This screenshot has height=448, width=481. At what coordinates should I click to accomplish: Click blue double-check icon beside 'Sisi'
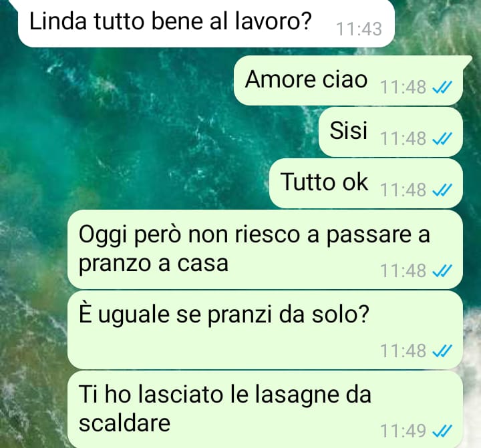coord(442,139)
